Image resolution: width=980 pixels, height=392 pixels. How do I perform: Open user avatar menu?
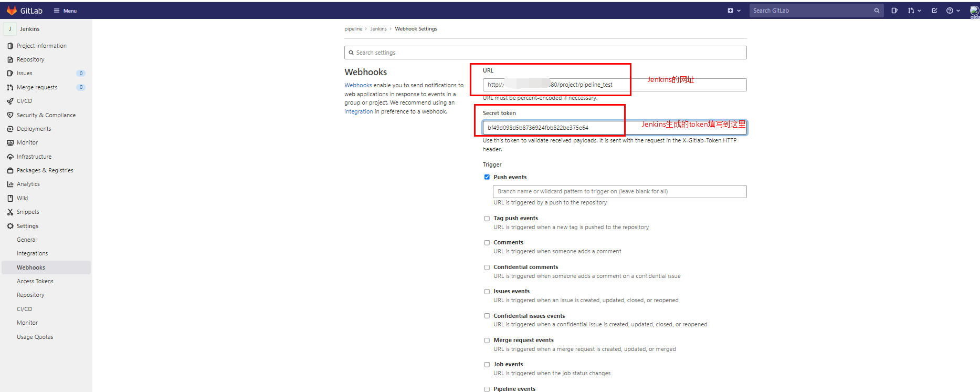[974, 11]
